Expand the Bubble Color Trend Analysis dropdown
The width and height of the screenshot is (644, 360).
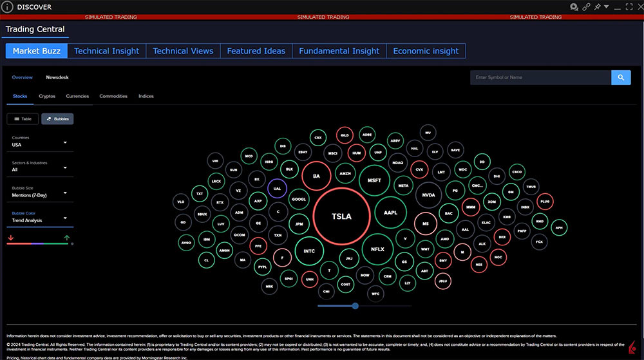(40, 218)
